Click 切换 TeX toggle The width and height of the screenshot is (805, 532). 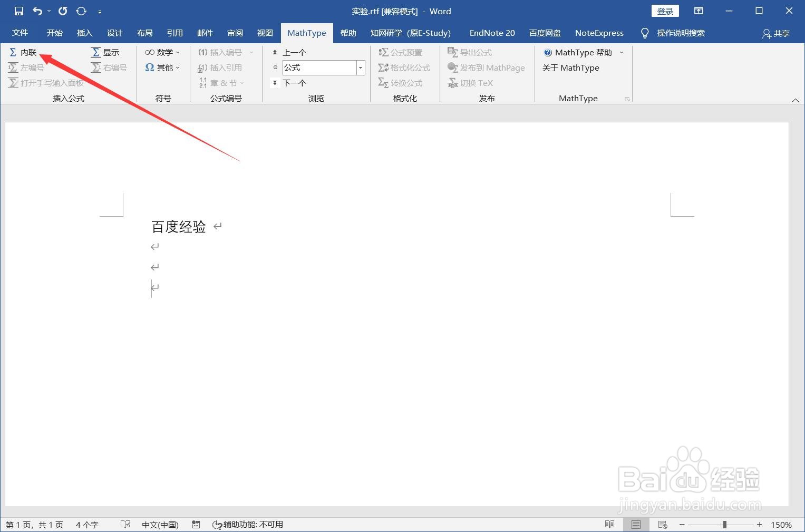tap(470, 83)
